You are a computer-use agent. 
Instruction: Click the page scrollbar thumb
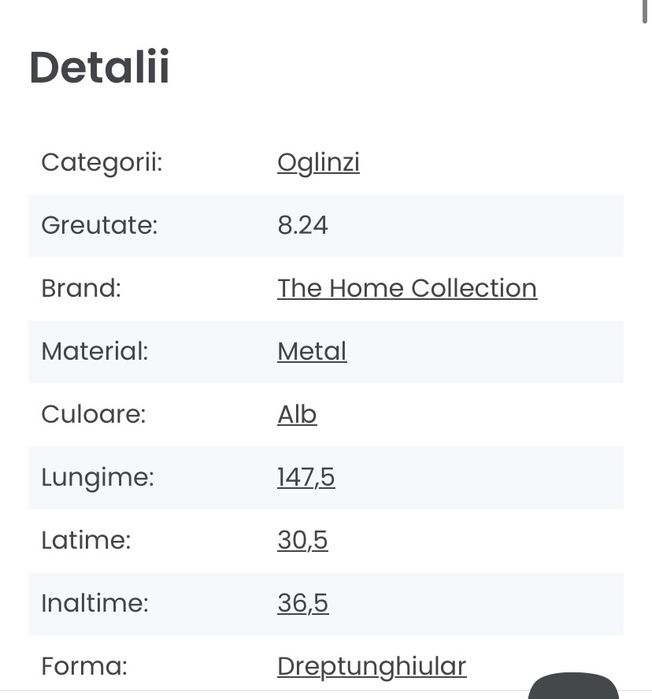pos(645,12)
